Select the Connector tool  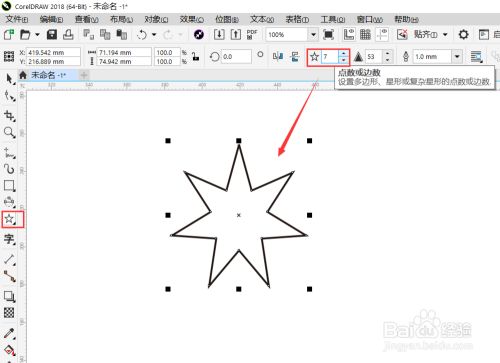click(x=9, y=276)
